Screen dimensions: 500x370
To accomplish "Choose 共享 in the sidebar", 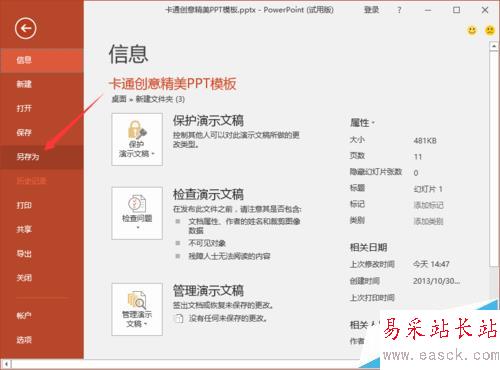I will coord(42,229).
